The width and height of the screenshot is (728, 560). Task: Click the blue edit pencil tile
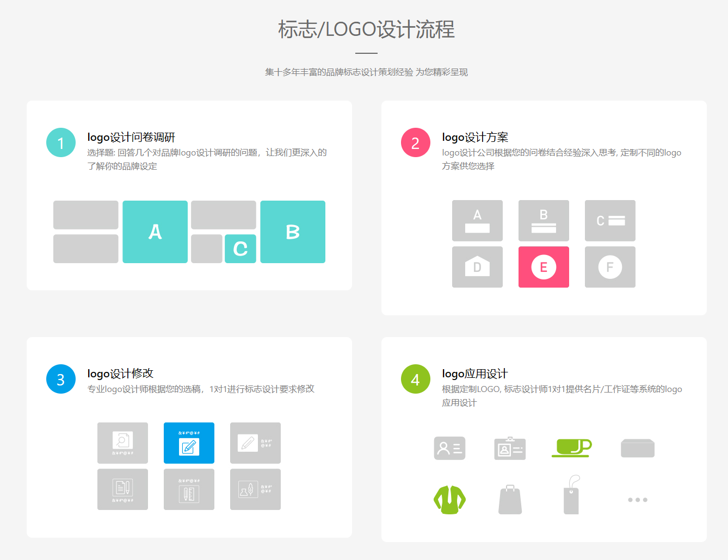click(x=189, y=443)
